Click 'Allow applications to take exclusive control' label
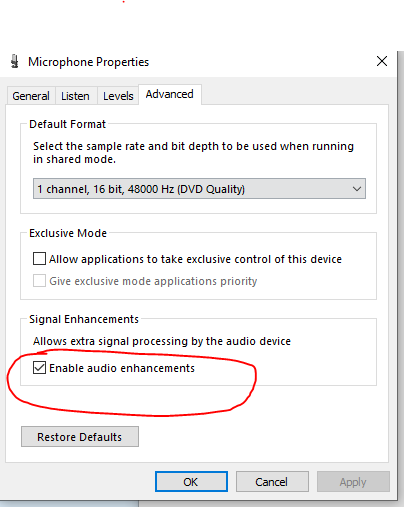 [x=195, y=259]
